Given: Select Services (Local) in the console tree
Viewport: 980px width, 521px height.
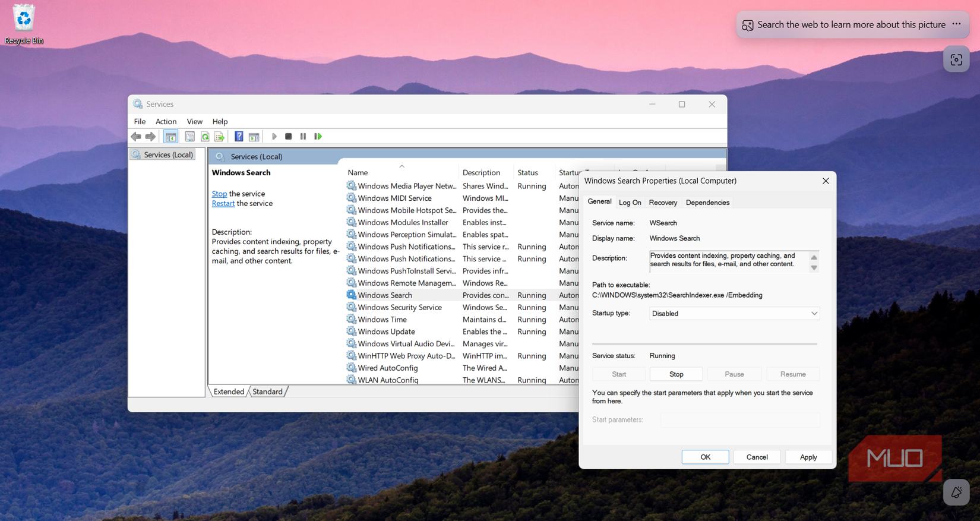Looking at the screenshot, I should point(163,154).
